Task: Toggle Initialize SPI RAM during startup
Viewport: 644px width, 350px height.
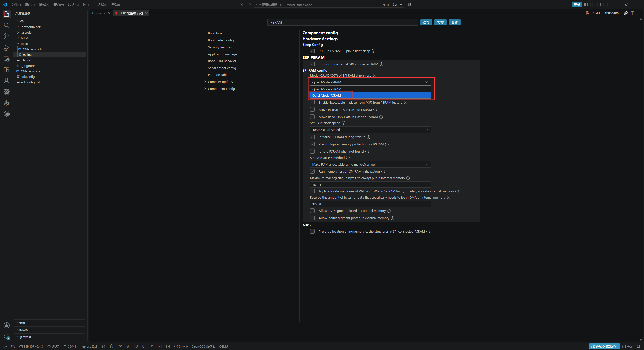Action: click(x=312, y=137)
